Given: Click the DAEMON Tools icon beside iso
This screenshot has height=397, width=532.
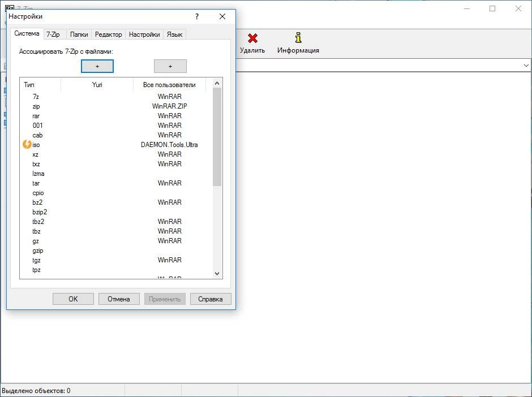Looking at the screenshot, I should [27, 144].
